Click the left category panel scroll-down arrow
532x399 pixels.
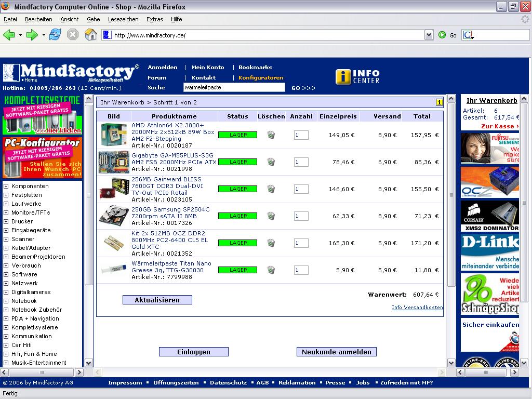click(x=88, y=363)
